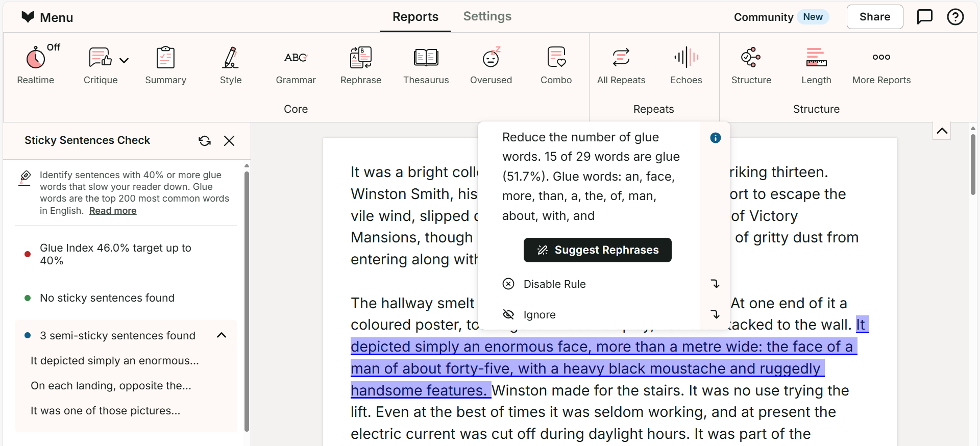The height and width of the screenshot is (446, 980).
Task: Run the Echoes report
Action: (x=686, y=64)
